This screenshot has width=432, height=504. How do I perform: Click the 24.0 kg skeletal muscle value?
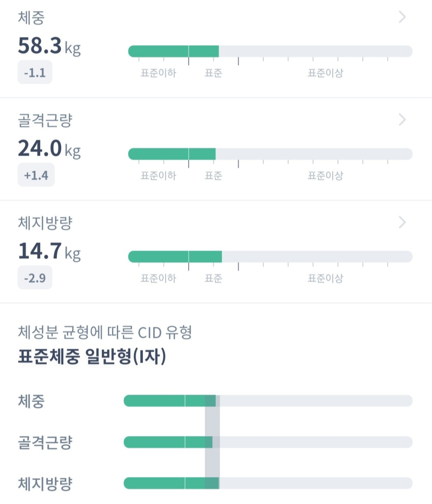coord(49,149)
